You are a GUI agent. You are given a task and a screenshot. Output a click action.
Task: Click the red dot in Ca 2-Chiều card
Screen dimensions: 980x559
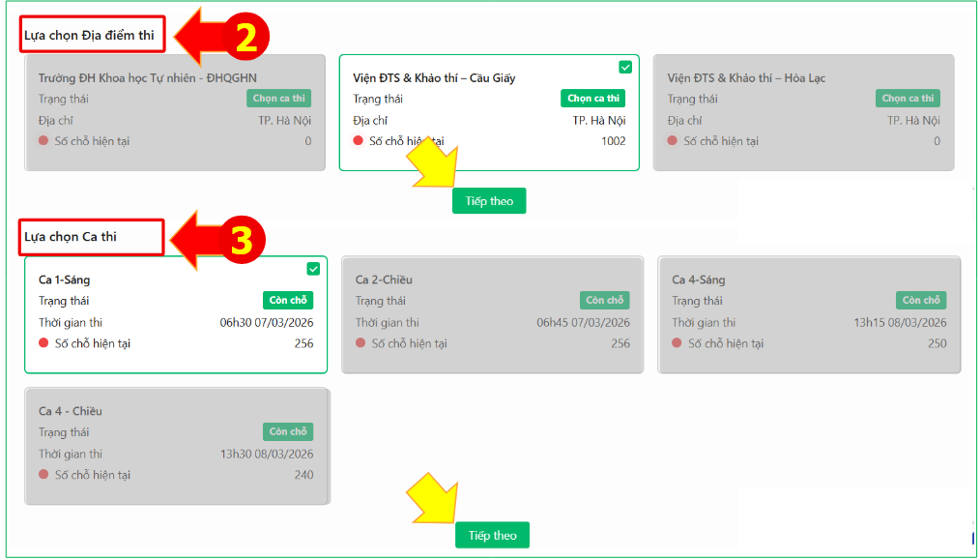click(x=360, y=343)
